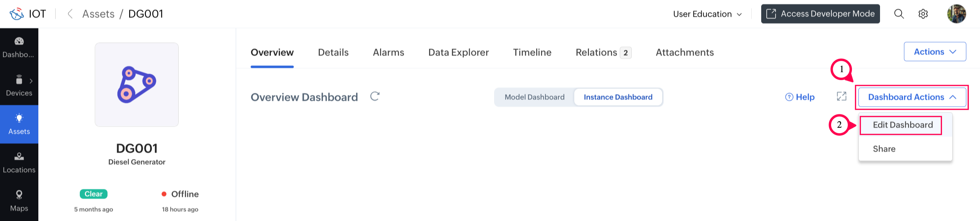Viewport: 980px width, 221px height.
Task: Open Dashboards in the sidebar
Action: click(x=19, y=47)
